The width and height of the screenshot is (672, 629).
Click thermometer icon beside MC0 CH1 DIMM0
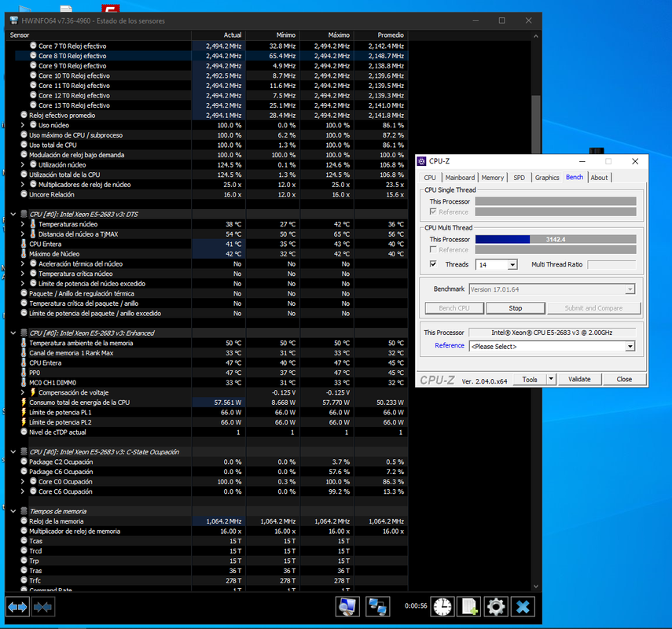pos(24,382)
